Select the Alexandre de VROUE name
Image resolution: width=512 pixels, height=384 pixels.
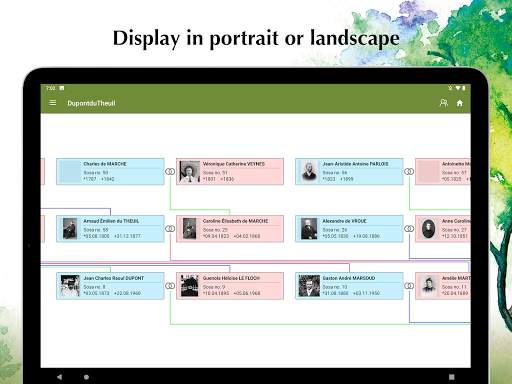click(x=344, y=221)
